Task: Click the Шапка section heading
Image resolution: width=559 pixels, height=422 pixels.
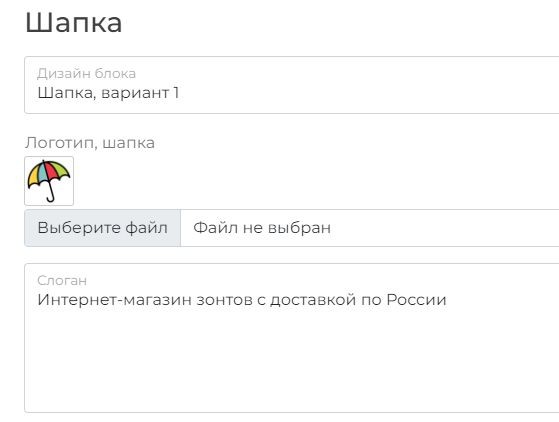Action: point(74,22)
